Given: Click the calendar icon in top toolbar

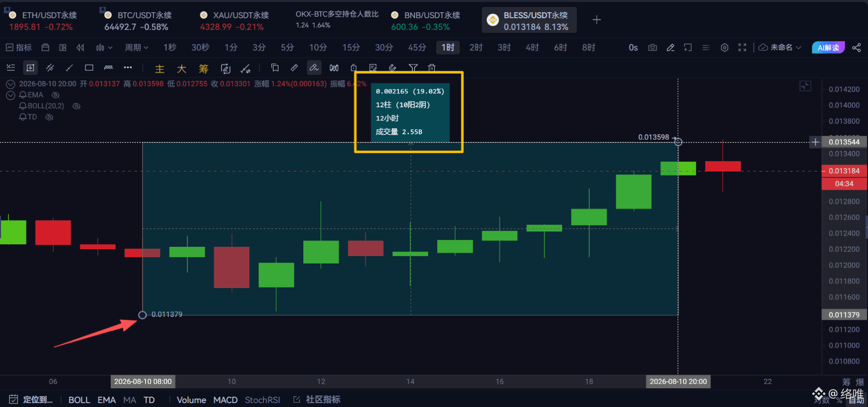Looking at the screenshot, I should point(45,48).
